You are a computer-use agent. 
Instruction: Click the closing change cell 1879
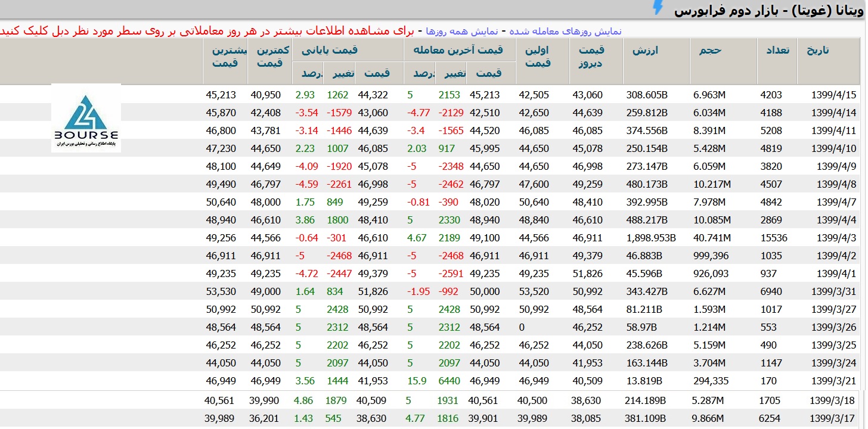pos(336,401)
